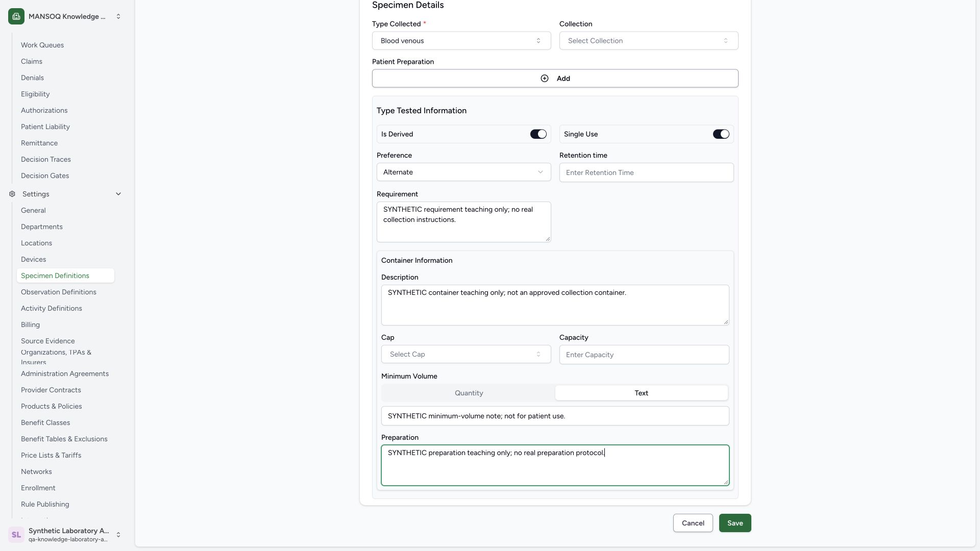
Task: Click the Settings gear icon
Action: click(x=12, y=194)
